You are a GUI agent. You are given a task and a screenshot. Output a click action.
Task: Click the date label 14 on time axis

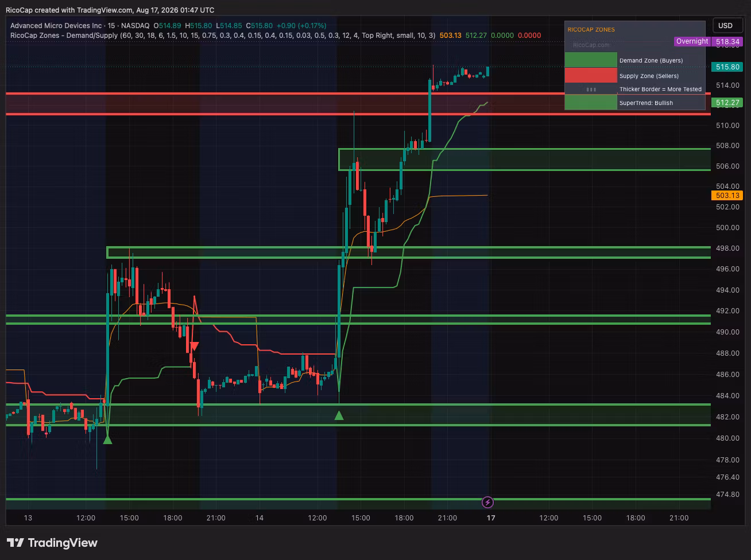(260, 518)
